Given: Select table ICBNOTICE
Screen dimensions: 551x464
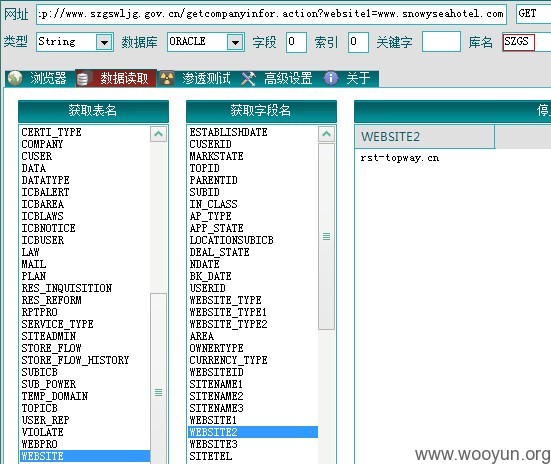Looking at the screenshot, I should pyautogui.click(x=48, y=228).
